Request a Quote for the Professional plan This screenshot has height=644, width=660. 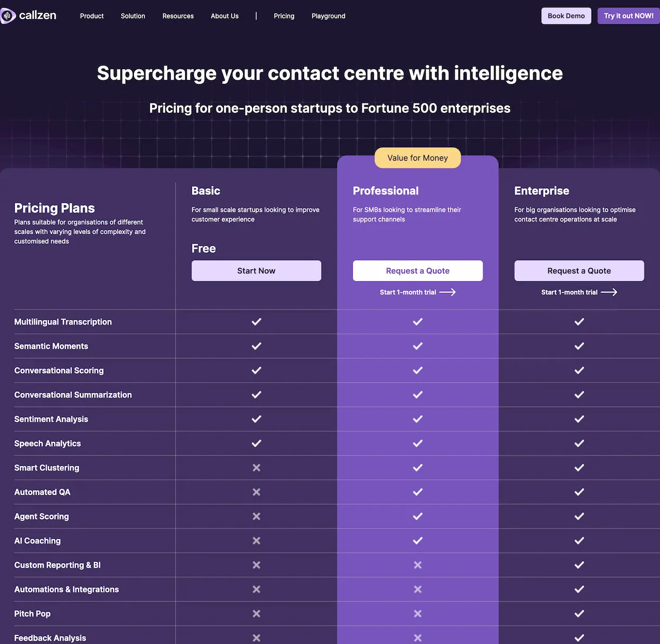point(417,270)
